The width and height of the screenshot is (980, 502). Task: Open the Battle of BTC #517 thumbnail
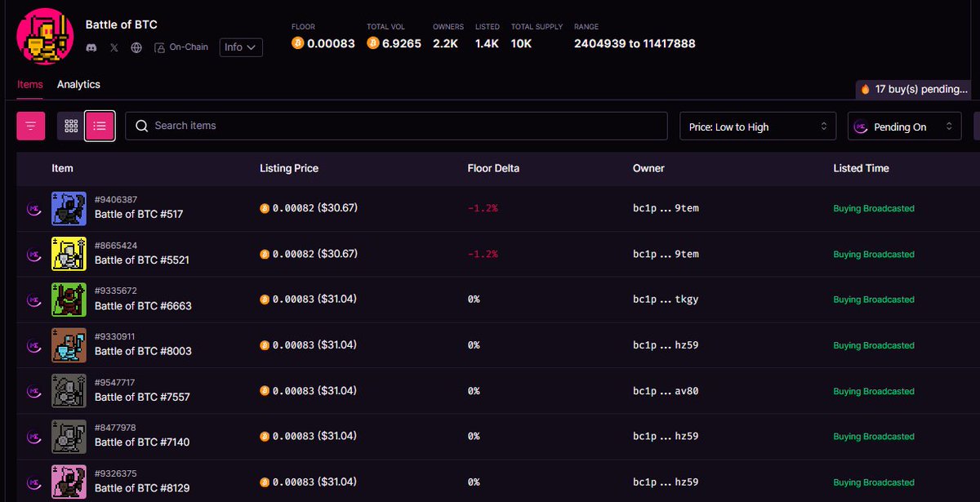coord(69,208)
